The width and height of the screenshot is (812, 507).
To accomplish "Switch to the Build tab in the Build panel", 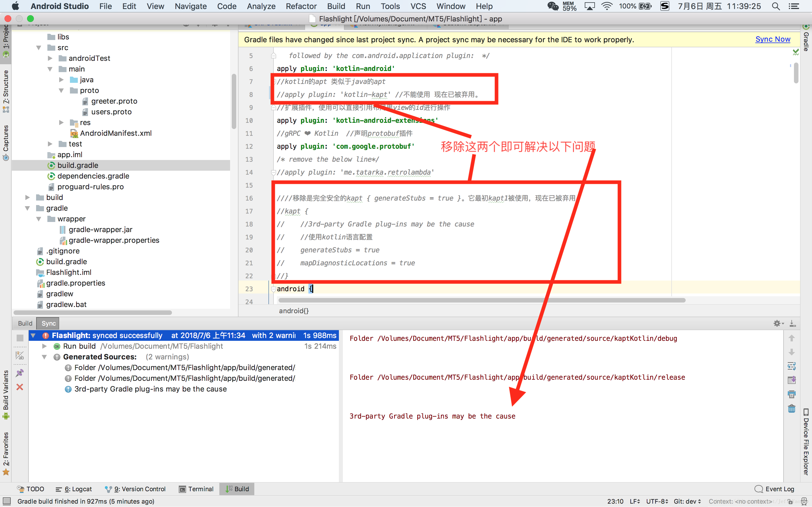I will [x=25, y=323].
